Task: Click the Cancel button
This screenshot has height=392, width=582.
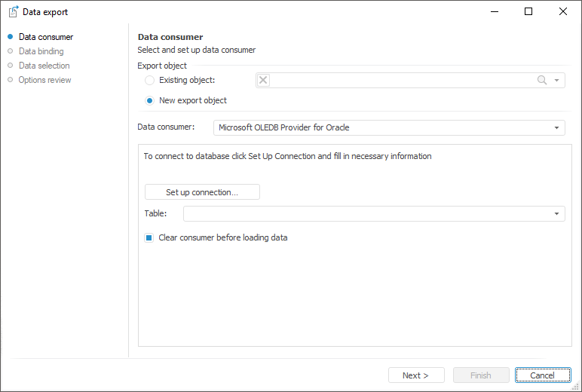Action: pos(542,375)
